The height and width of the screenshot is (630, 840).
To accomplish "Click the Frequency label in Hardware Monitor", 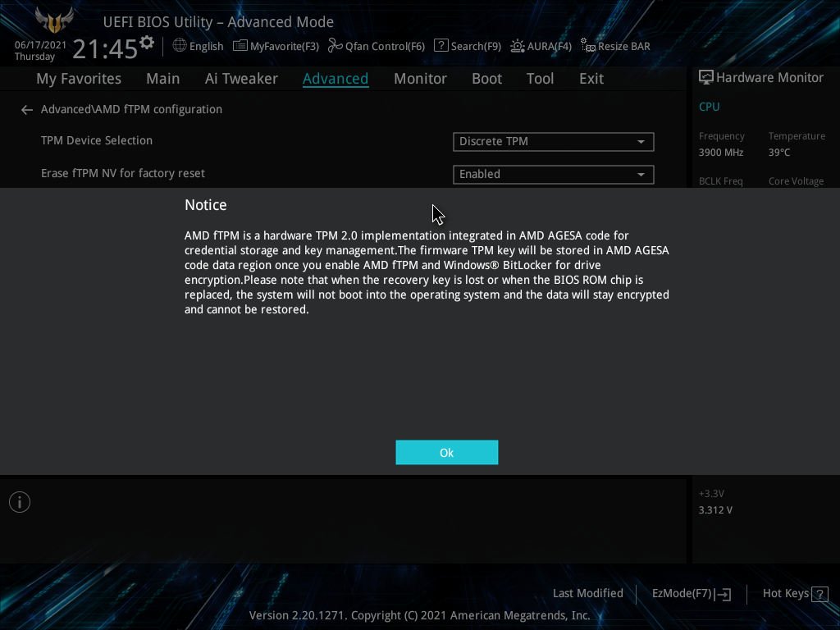I will point(722,136).
